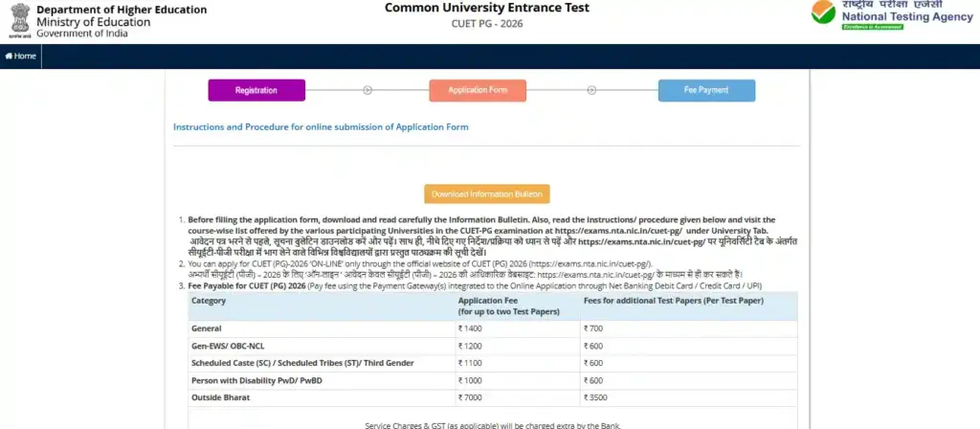Click the house icon beside Home

(9, 56)
